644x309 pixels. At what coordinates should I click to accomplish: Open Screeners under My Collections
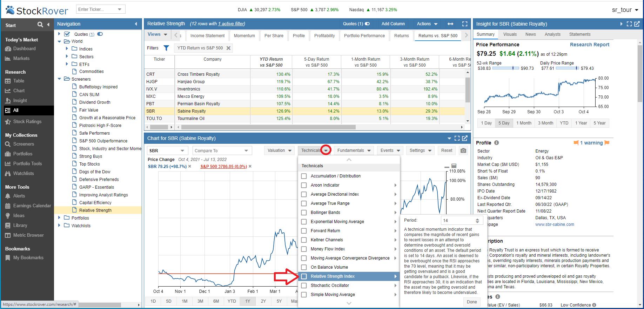(20, 144)
